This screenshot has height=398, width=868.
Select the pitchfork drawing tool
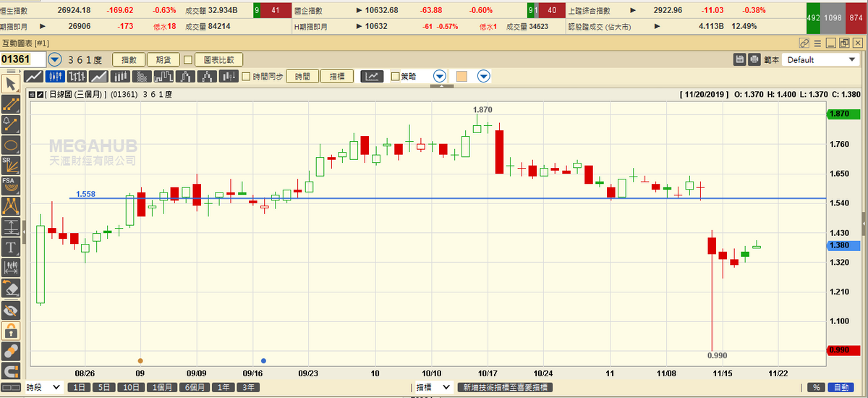click(11, 206)
